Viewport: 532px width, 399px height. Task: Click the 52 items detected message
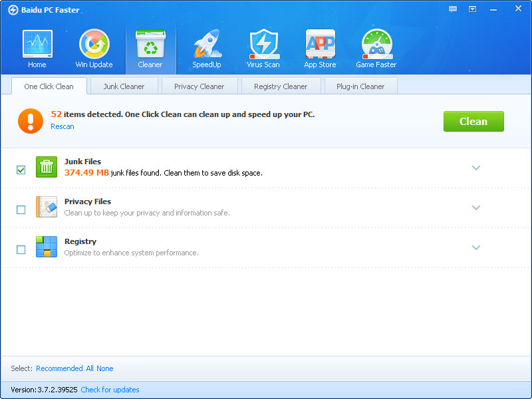[x=183, y=114]
